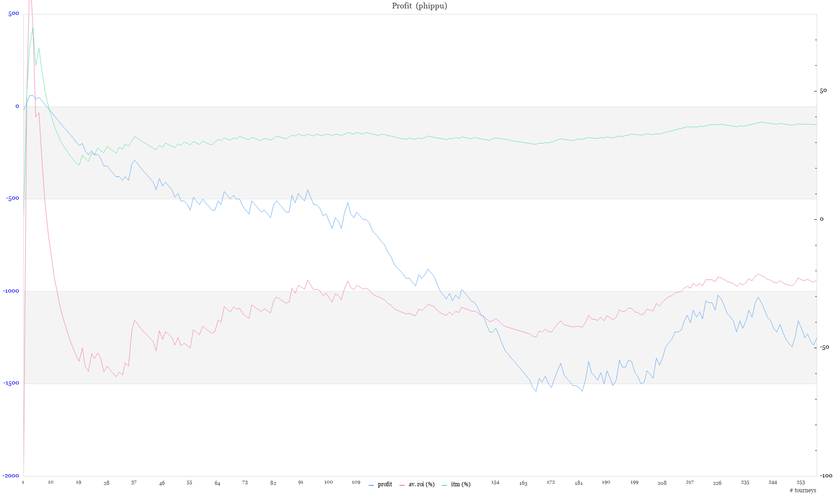
Task: Click the -2000 label on left axis
Action: [x=11, y=476]
